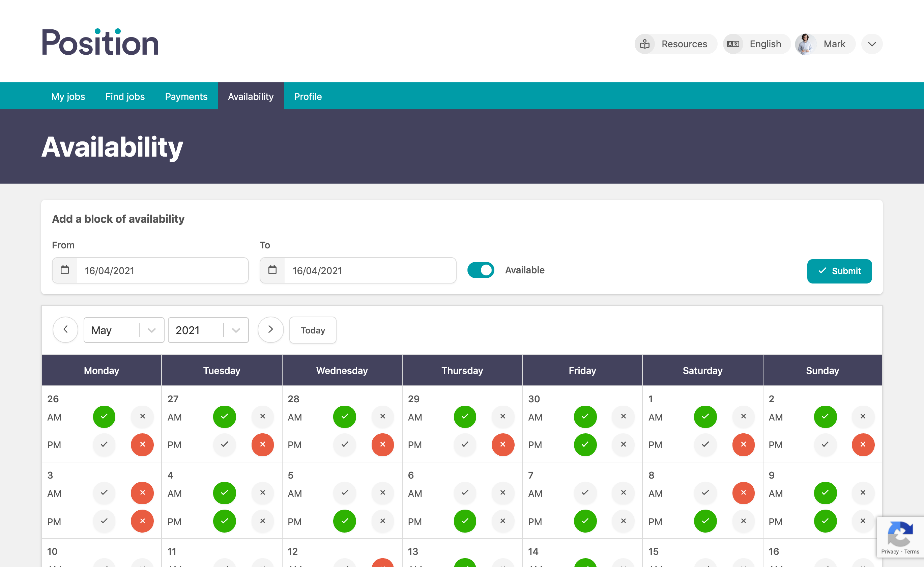
Task: Click the red X icon for Saturday 1 PM
Action: (x=743, y=444)
